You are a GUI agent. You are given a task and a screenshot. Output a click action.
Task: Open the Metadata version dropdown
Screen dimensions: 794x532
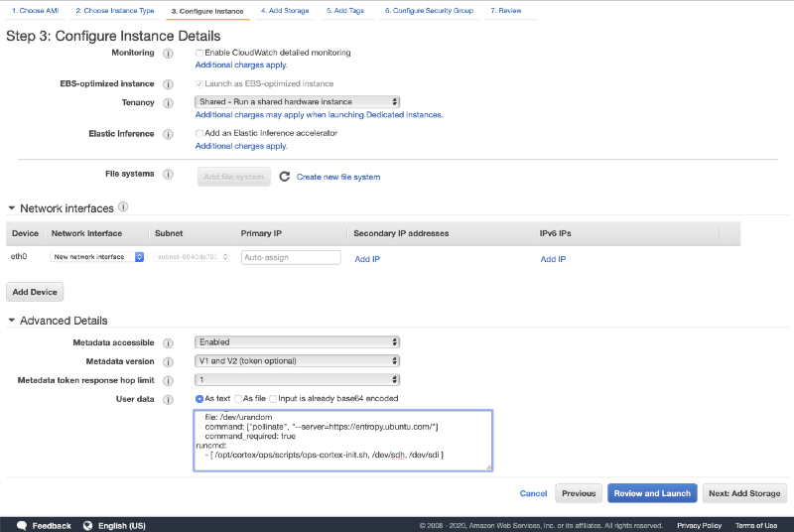coord(297,361)
